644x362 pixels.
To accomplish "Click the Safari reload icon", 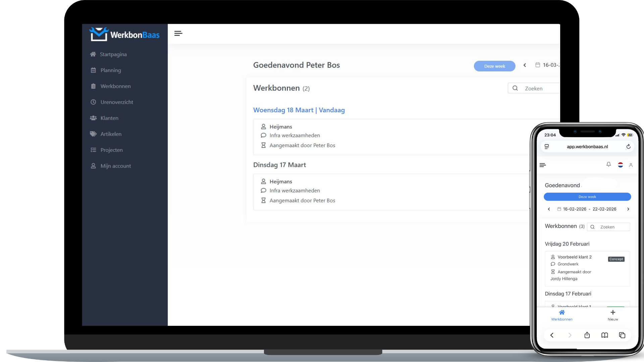I will 628,146.
